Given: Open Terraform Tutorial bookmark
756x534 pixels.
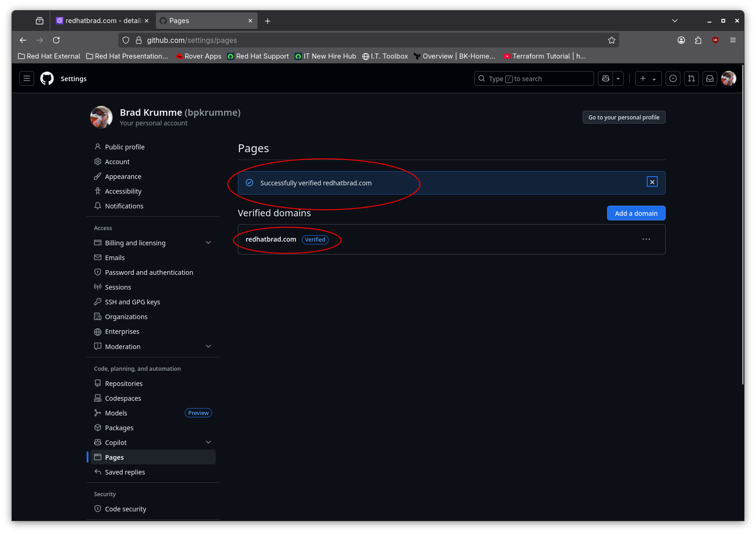Looking at the screenshot, I should [x=544, y=56].
